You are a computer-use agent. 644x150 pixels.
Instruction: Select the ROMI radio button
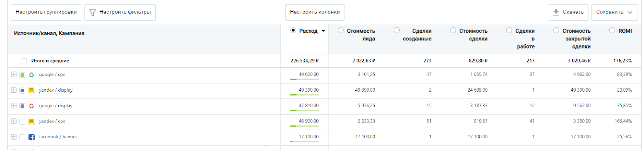tap(612, 30)
